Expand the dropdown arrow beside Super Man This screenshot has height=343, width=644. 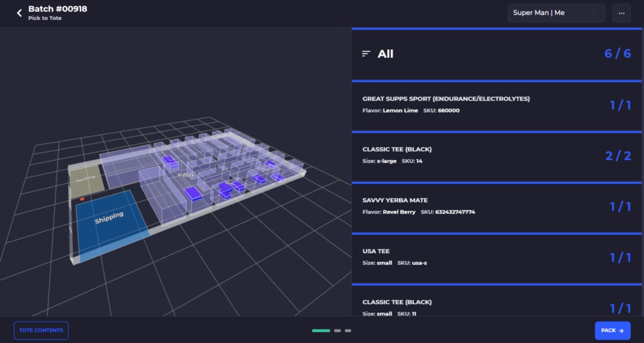coord(593,13)
